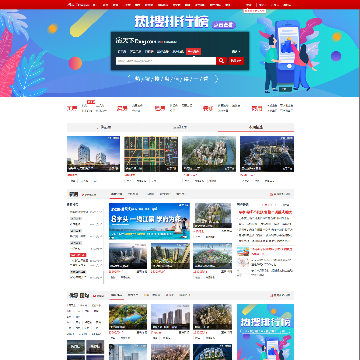Click the red icon link at new homes header right
360x360 pixels.
tap(281, 194)
